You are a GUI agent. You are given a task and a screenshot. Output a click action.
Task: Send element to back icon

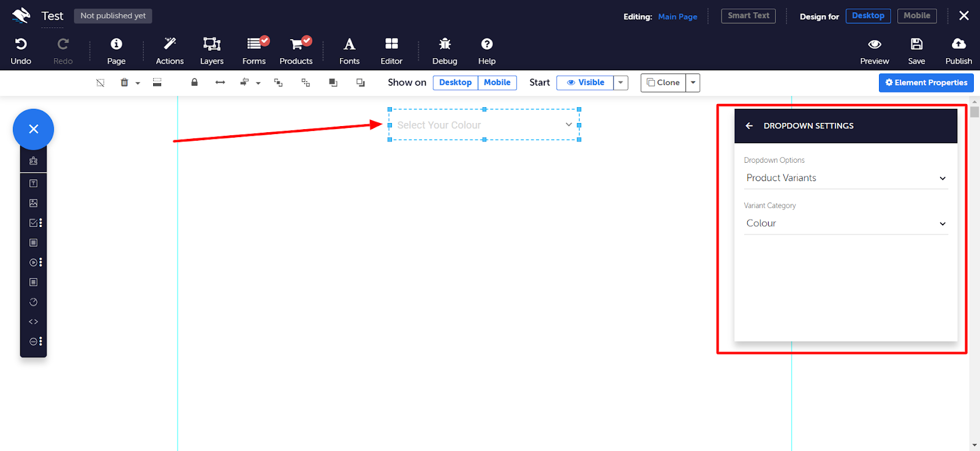point(361,83)
